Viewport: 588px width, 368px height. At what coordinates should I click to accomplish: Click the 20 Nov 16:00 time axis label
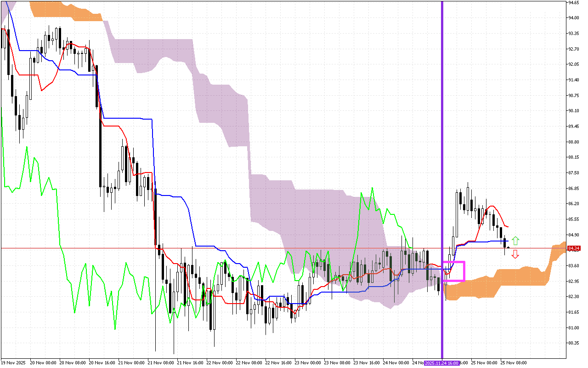tap(102, 363)
